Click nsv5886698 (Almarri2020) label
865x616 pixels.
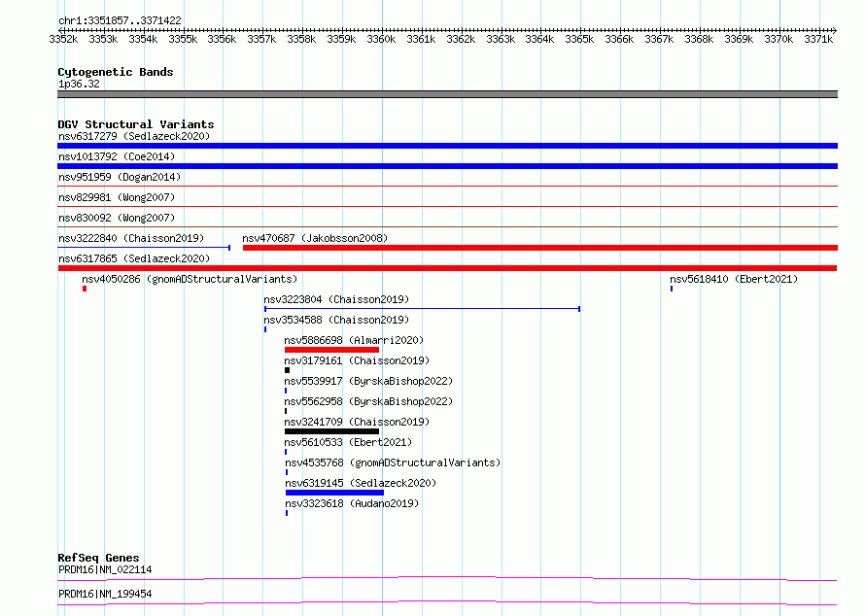click(x=354, y=340)
